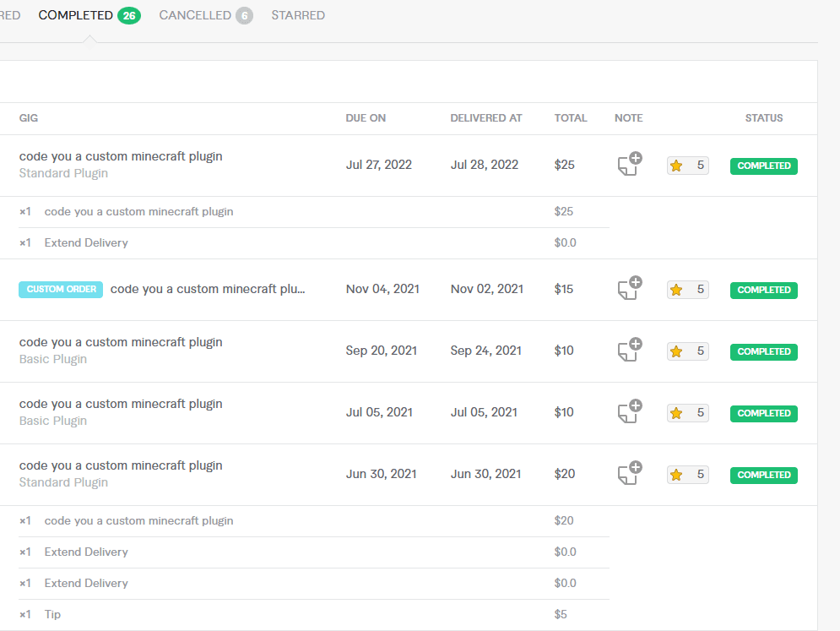The width and height of the screenshot is (840, 631).
Task: Add note to Jul 05, 2021 order
Action: click(629, 412)
